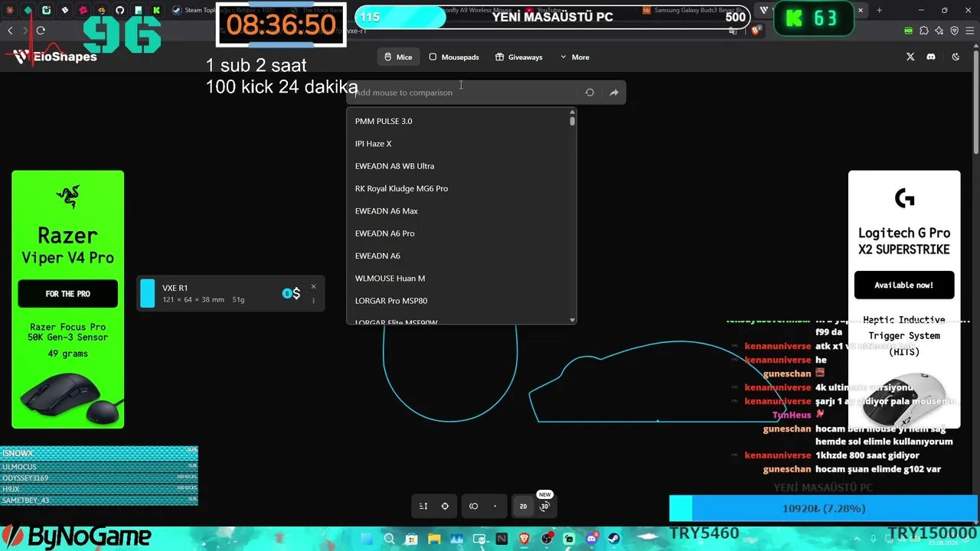This screenshot has width=980, height=551.
Task: Reset the comparison with the refresh icon
Action: pyautogui.click(x=590, y=93)
